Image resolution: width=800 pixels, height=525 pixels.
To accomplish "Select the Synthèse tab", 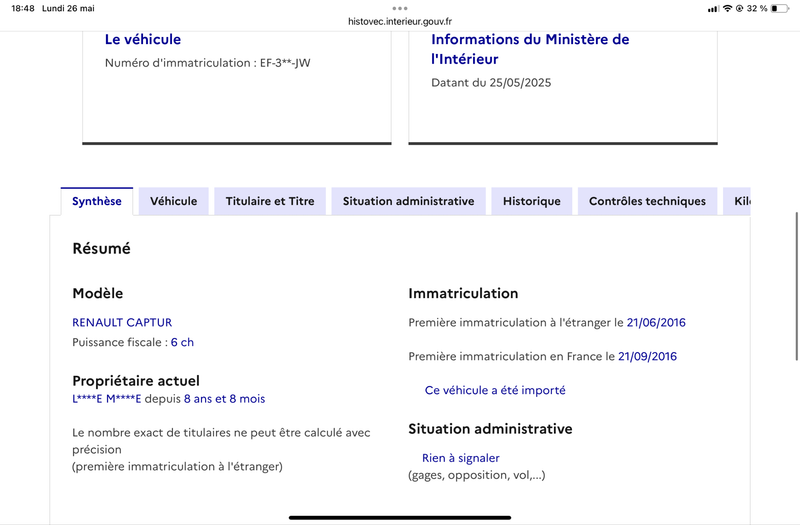I will coord(96,201).
